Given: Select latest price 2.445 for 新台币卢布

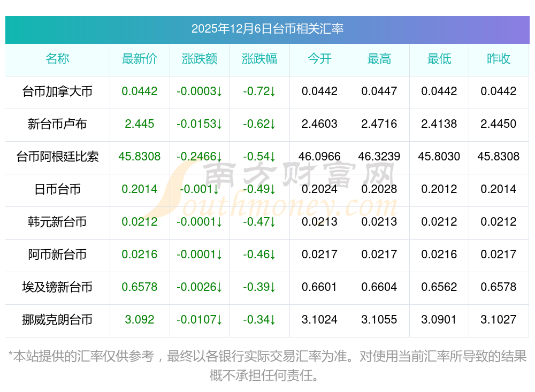Looking at the screenshot, I should pyautogui.click(x=140, y=124).
